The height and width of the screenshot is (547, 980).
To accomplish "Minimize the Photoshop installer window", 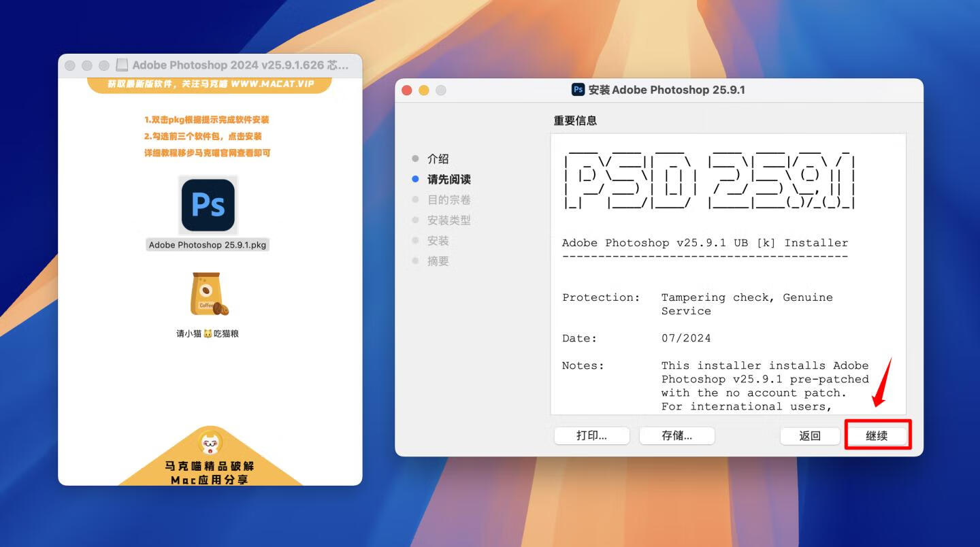I will pyautogui.click(x=424, y=90).
